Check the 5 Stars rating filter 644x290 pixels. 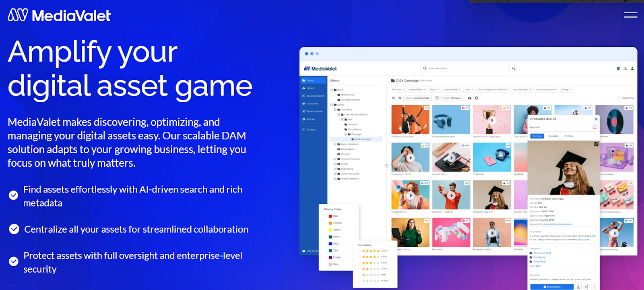pyautogui.click(x=359, y=251)
